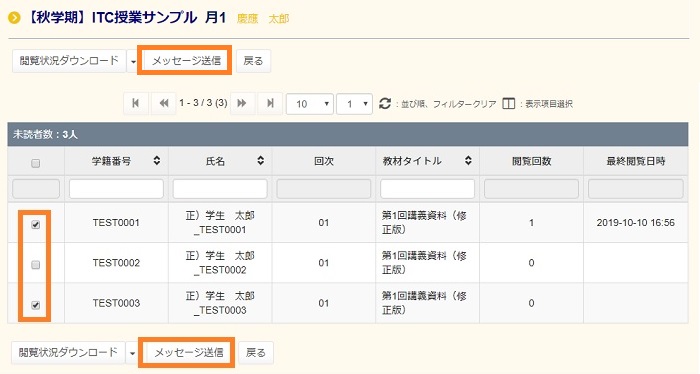This screenshot has height=374, width=700.
Task: Go to next page of results
Action: coord(242,103)
